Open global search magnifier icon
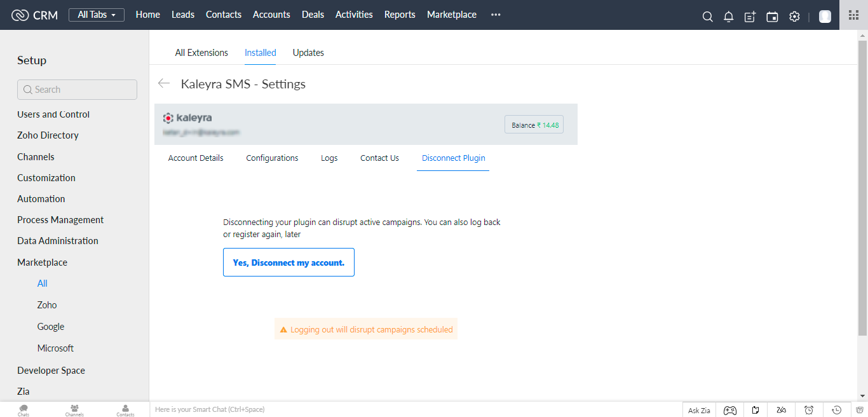The image size is (868, 417). [x=707, y=17]
